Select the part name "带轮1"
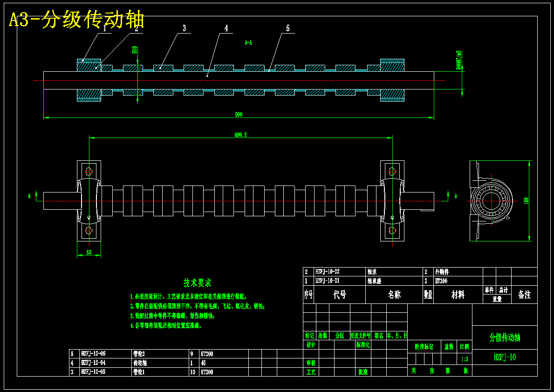The image size is (554, 392). [x=138, y=372]
